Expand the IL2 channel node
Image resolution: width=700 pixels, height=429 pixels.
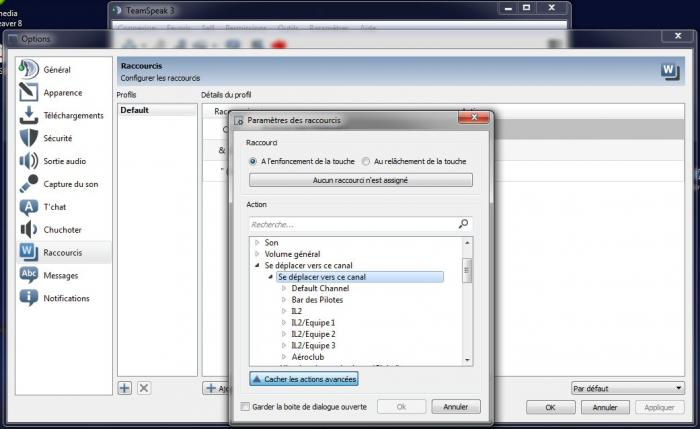(x=284, y=311)
